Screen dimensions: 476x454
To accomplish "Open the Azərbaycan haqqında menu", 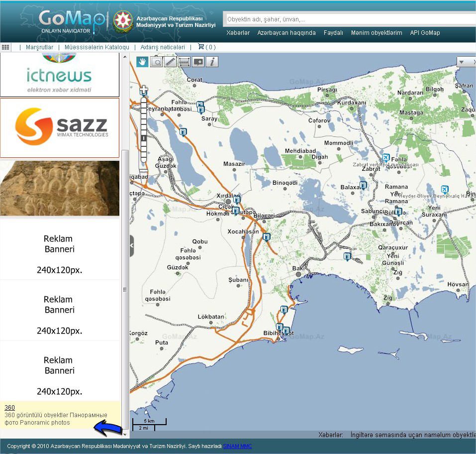I will pos(286,33).
